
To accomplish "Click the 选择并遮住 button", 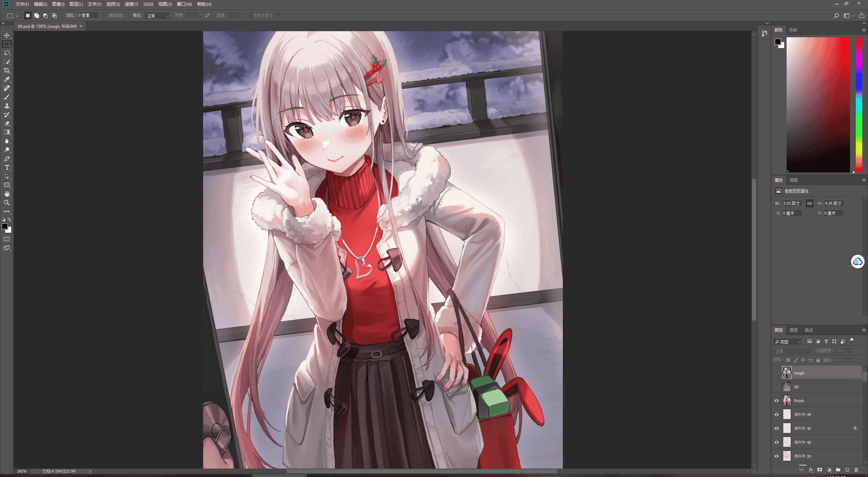I will 265,16.
